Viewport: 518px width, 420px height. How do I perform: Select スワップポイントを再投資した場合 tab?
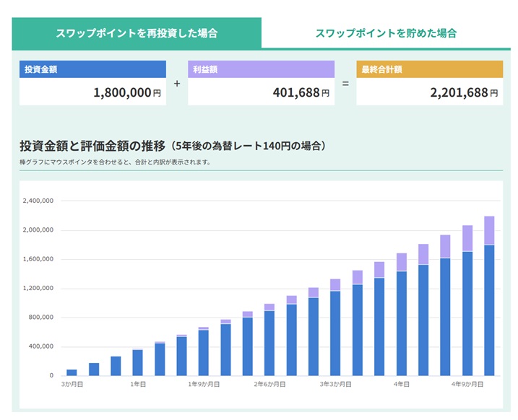pyautogui.click(x=137, y=33)
